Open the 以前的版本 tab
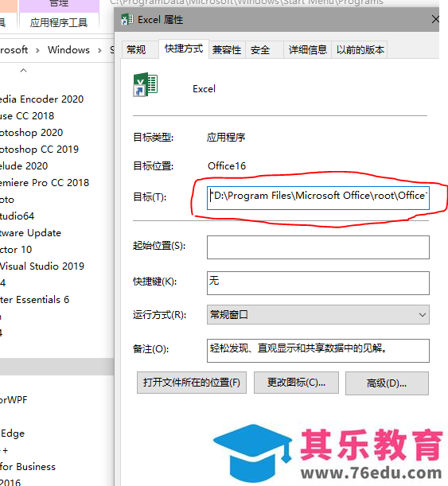 [x=360, y=49]
